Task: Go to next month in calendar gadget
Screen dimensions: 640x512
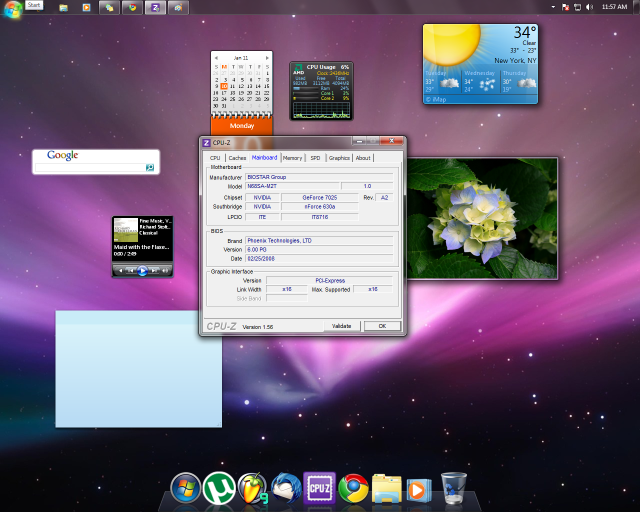Action: pyautogui.click(x=267, y=58)
